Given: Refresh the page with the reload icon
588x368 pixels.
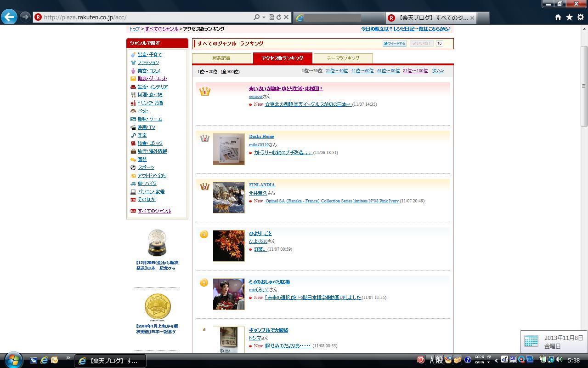Looking at the screenshot, I should (278, 17).
